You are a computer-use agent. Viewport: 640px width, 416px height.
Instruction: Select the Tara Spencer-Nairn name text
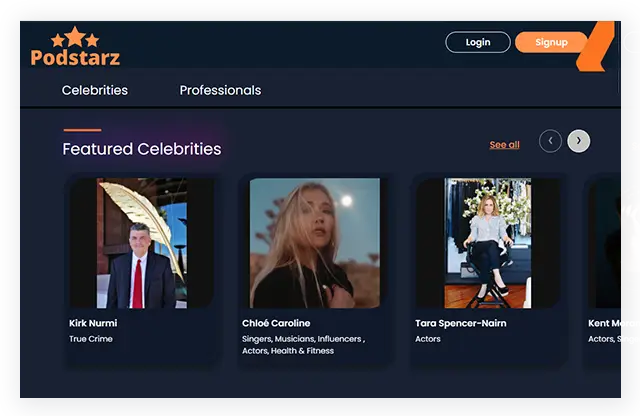461,323
